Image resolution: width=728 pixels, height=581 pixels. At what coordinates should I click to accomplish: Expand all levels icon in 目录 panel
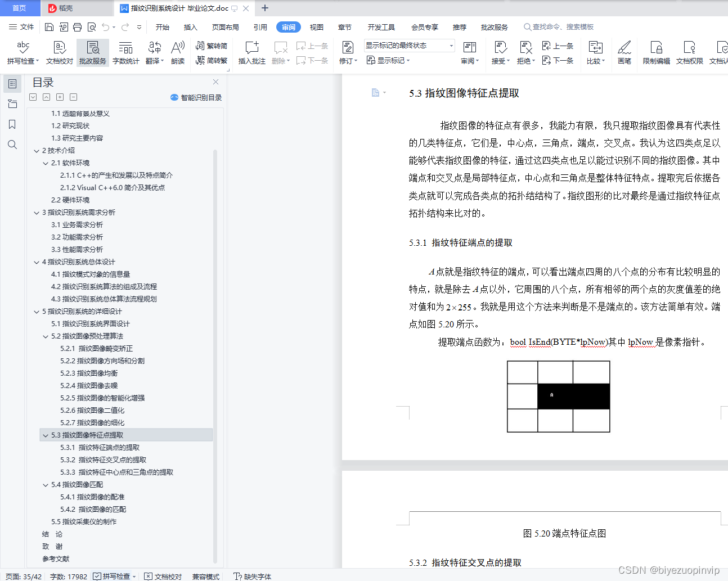pos(33,97)
